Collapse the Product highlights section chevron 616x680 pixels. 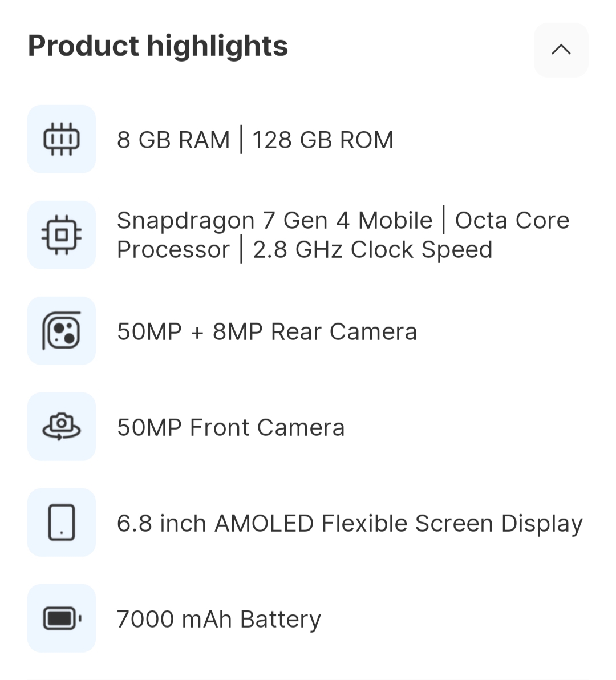tap(561, 50)
